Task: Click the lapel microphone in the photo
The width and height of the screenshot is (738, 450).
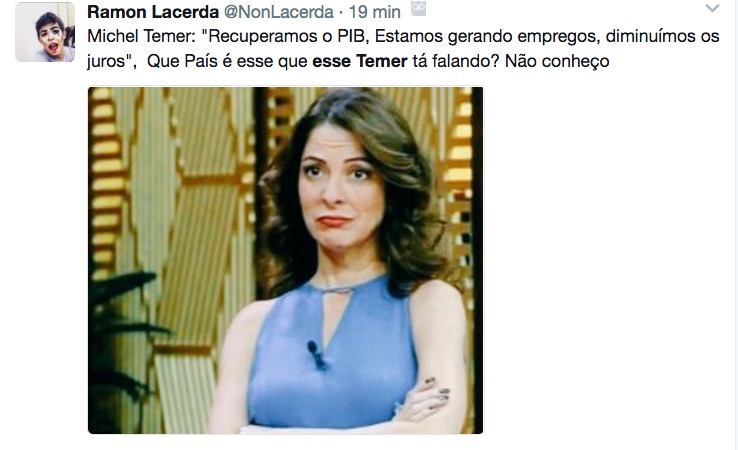Action: [316, 354]
